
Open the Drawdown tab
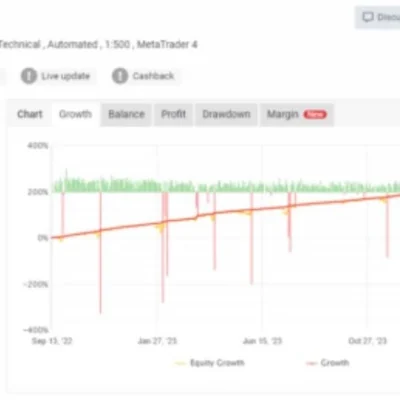(x=226, y=114)
